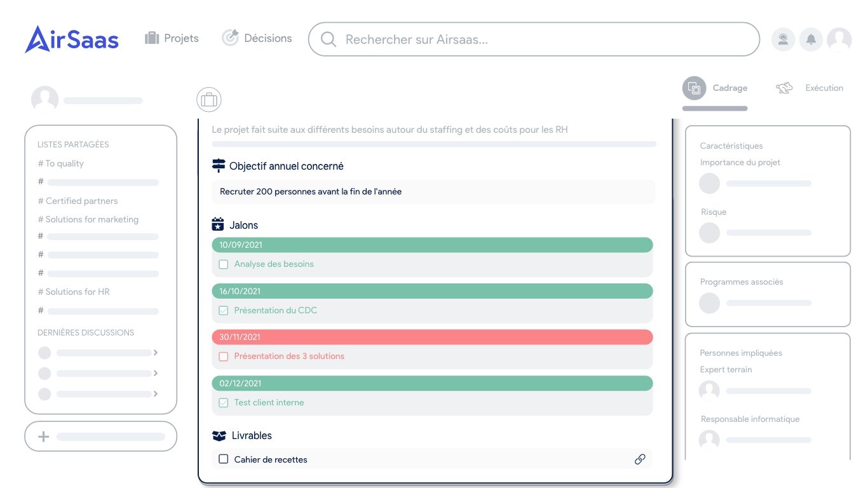
Task: Open the Solutions for marketing list
Action: 92,219
